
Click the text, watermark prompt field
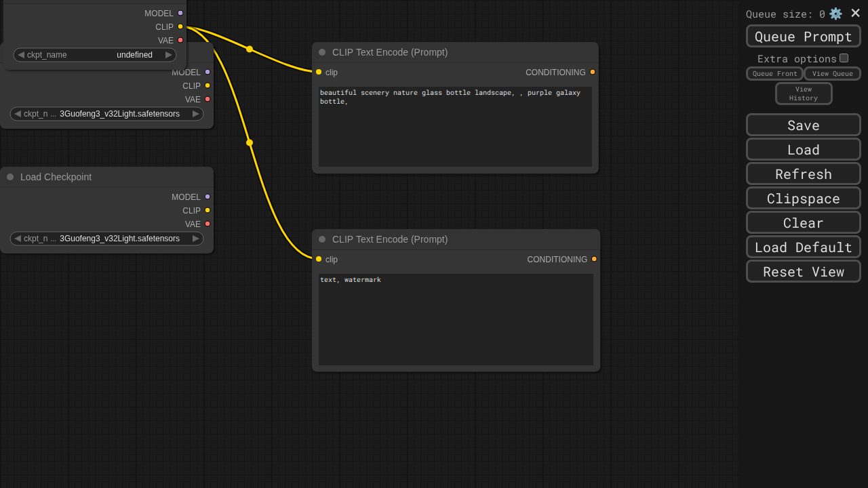coord(456,319)
